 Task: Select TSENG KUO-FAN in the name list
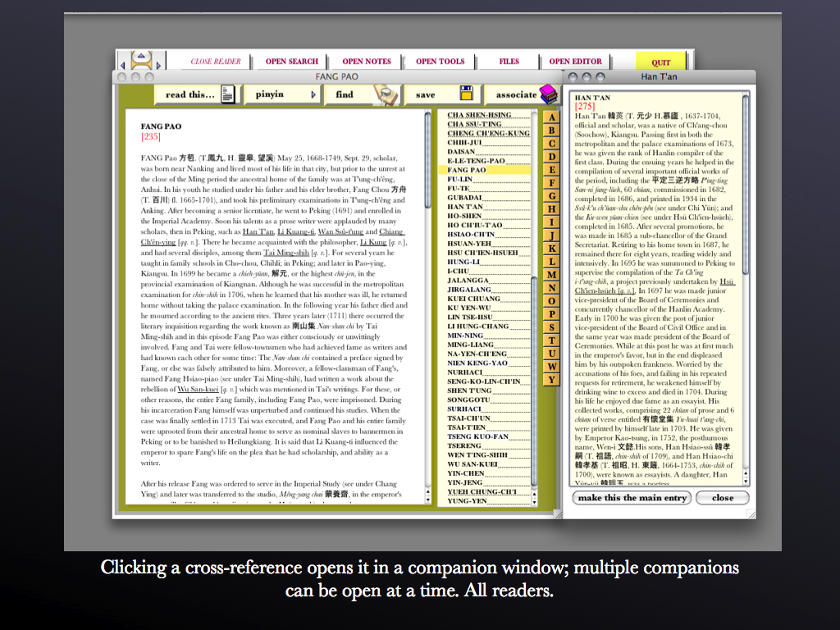478,436
